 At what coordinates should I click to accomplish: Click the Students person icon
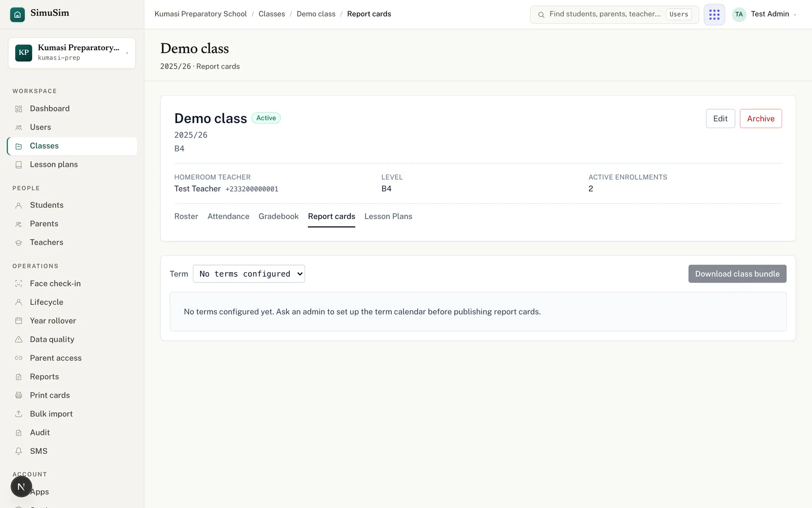19,205
